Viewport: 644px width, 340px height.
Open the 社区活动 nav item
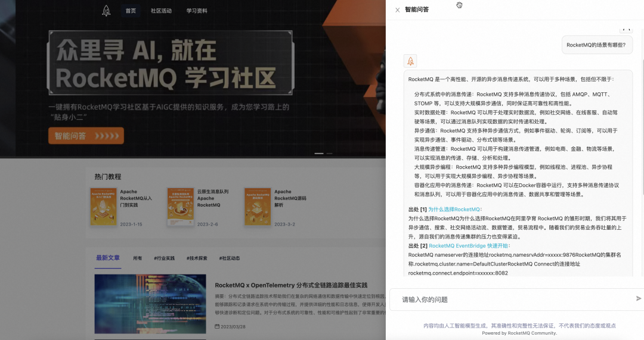[x=161, y=11]
